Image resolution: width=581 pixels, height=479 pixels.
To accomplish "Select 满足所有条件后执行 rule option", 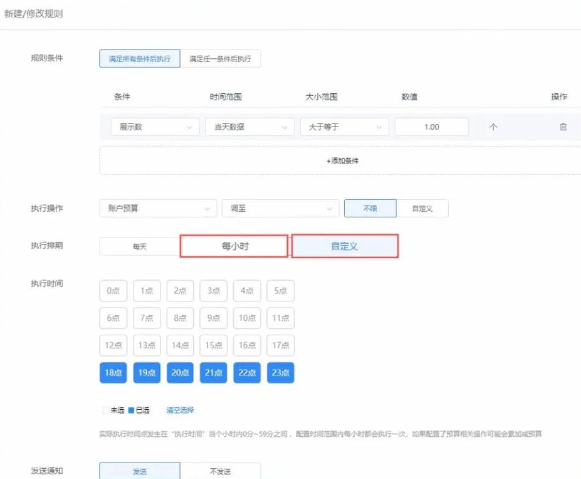I will [140, 59].
